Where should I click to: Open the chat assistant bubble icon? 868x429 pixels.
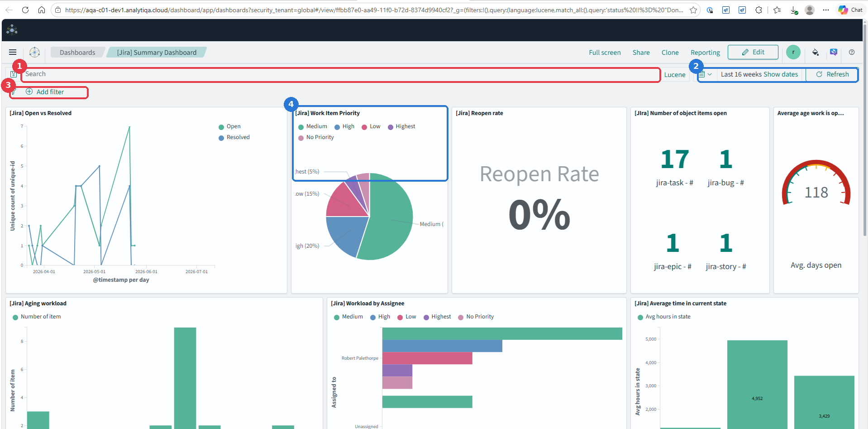pos(834,52)
